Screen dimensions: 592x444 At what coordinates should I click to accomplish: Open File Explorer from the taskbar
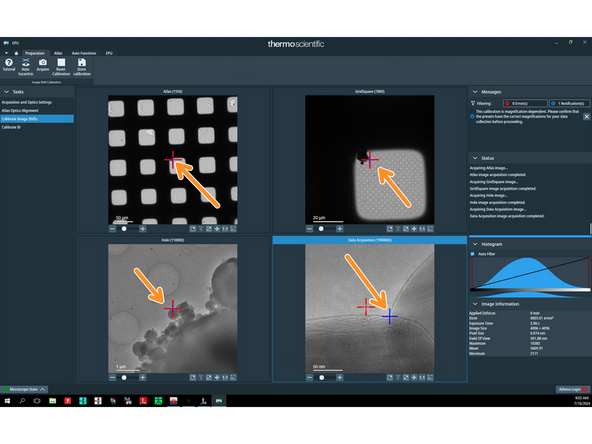52,401
